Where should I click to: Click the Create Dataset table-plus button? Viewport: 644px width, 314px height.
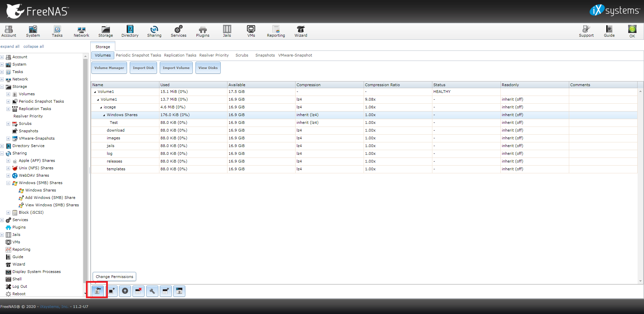(166, 291)
